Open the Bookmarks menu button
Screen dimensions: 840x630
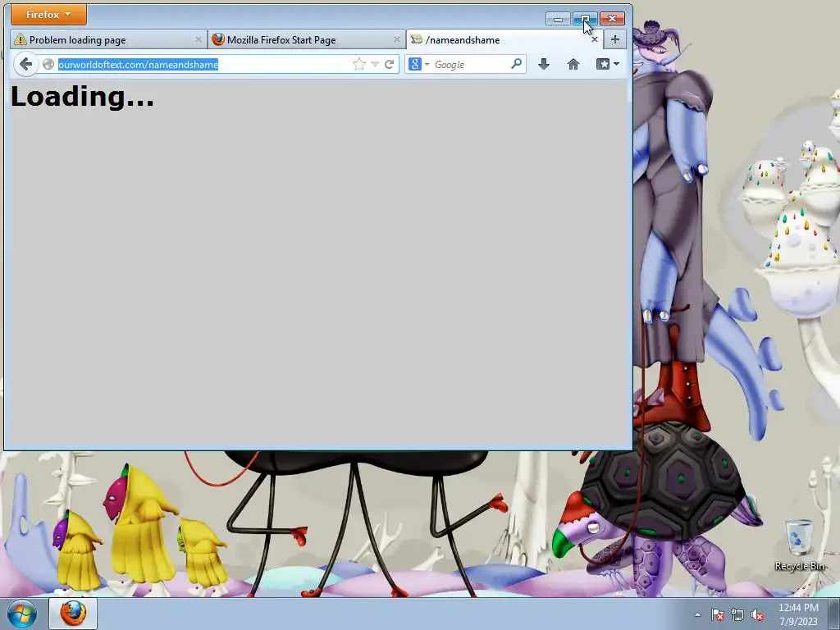click(608, 64)
